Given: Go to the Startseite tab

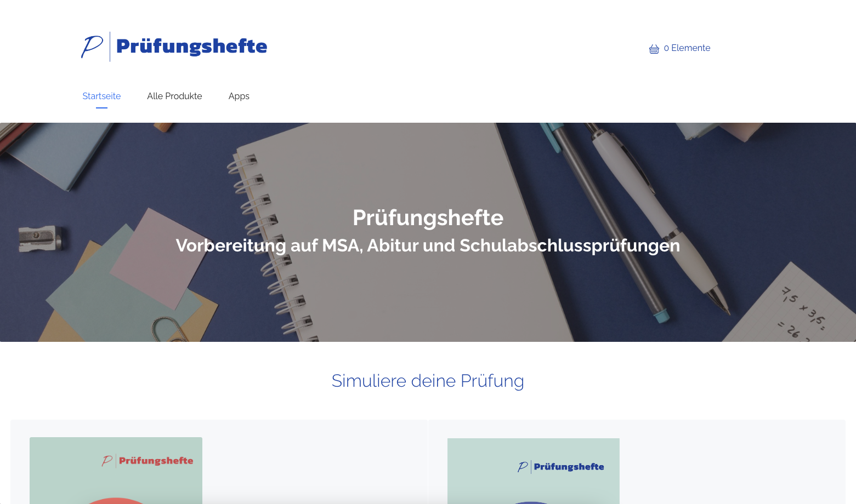Looking at the screenshot, I should tap(101, 96).
